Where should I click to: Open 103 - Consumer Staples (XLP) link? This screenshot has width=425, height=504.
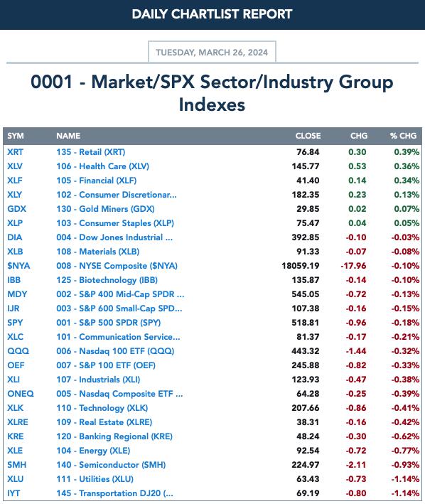click(x=115, y=223)
